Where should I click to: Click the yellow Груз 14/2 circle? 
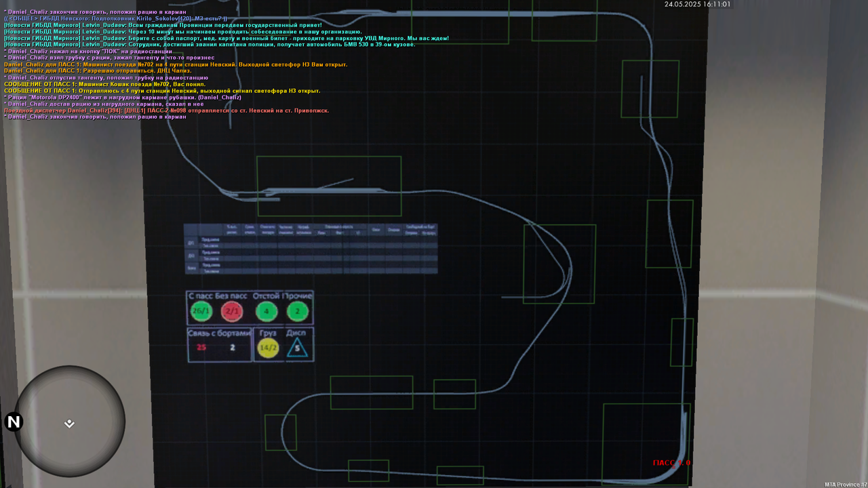click(x=269, y=348)
